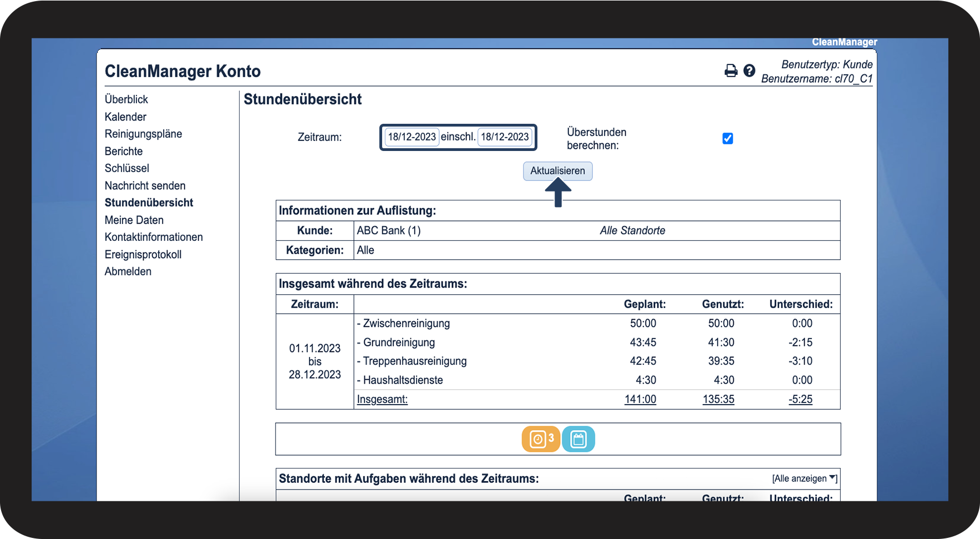Open the Schlüssel page
The width and height of the screenshot is (980, 539).
[127, 168]
